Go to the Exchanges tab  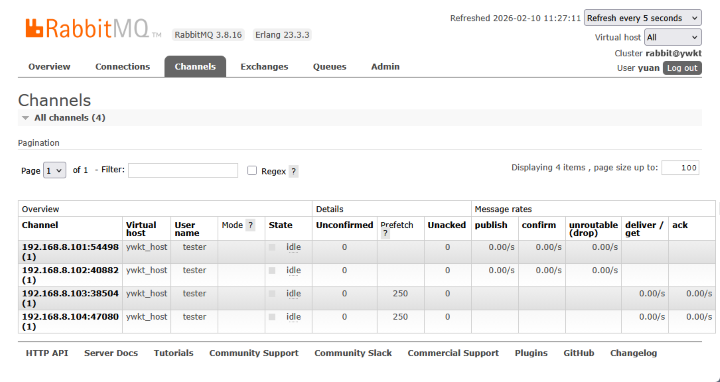click(x=264, y=67)
